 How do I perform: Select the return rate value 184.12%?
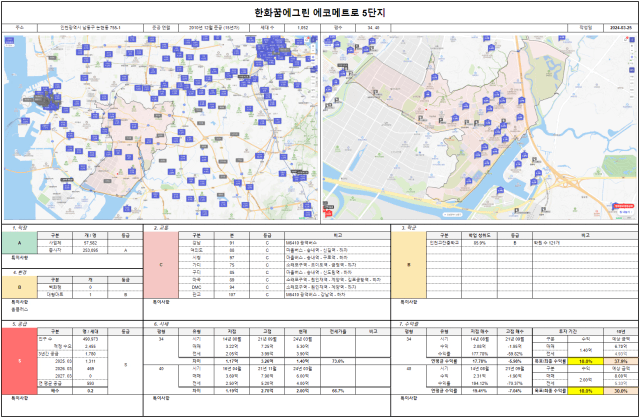479,383
